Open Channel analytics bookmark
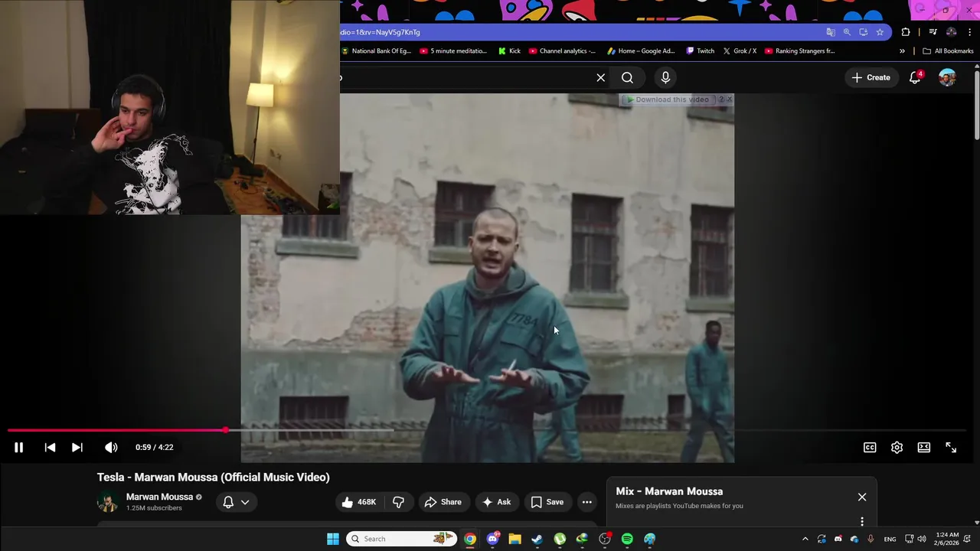The image size is (980, 551). 562,51
